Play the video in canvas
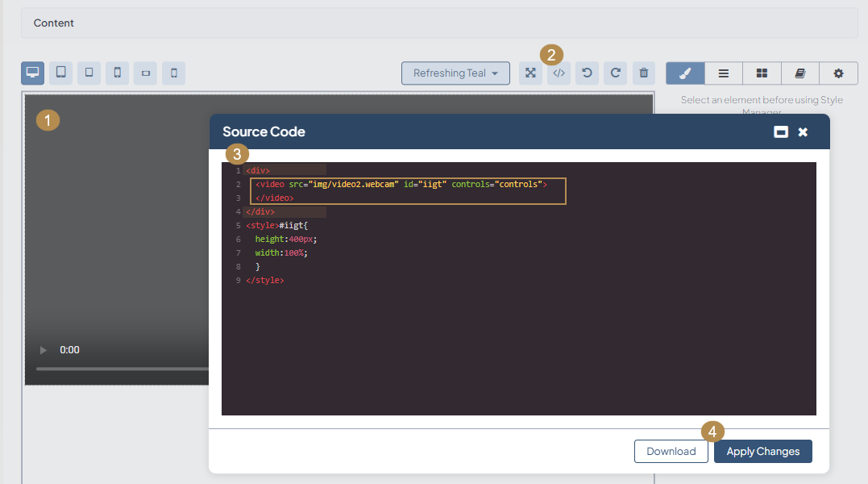The image size is (868, 484). pos(43,350)
